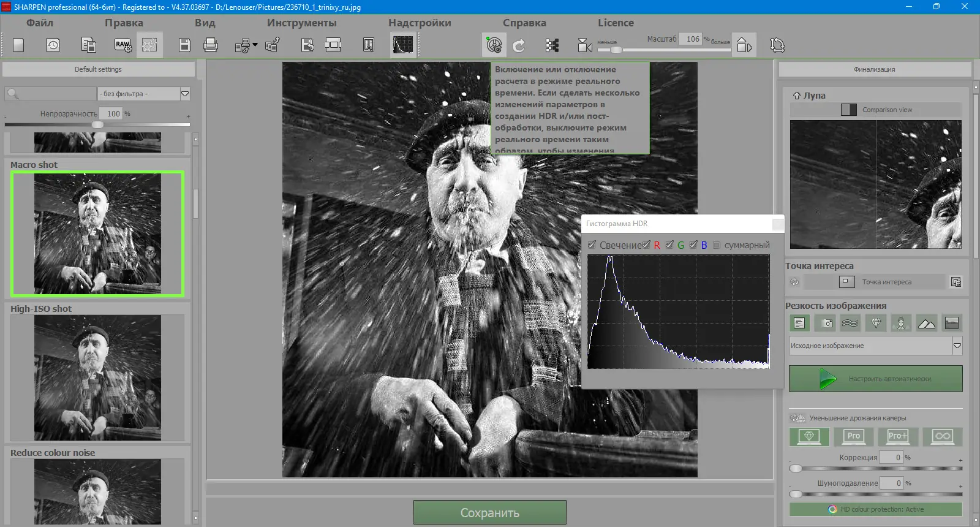Open the Инструменты menu
This screenshot has width=980, height=527.
coord(302,23)
